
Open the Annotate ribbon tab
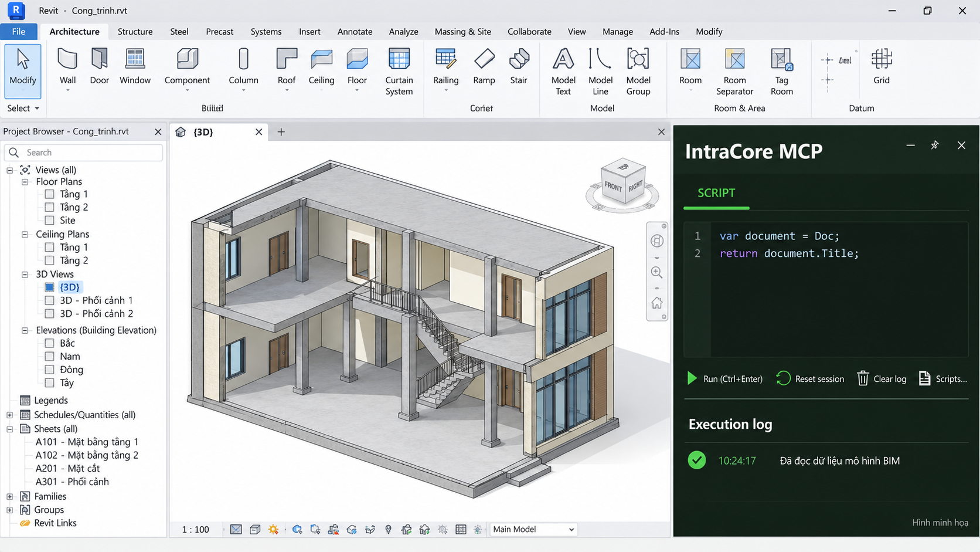pyautogui.click(x=355, y=32)
